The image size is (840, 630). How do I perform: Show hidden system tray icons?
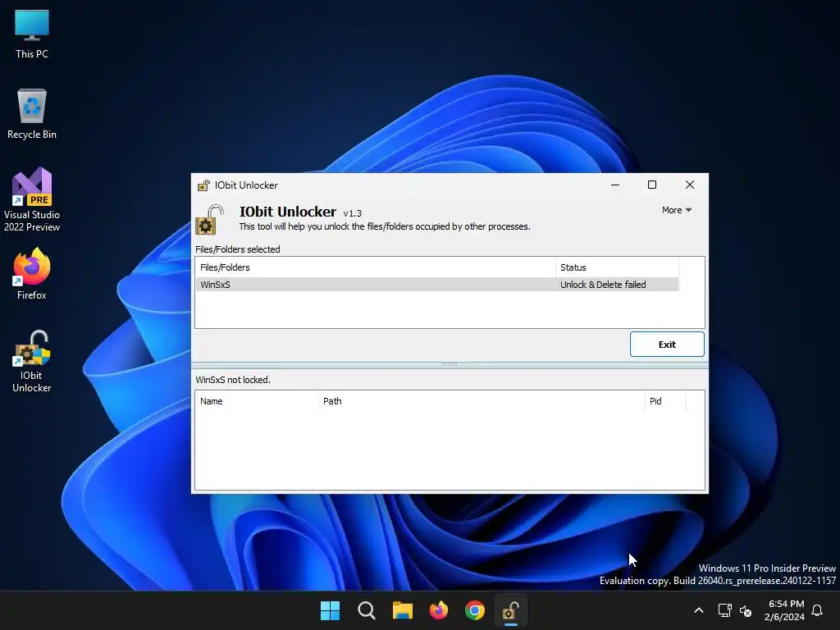(699, 610)
